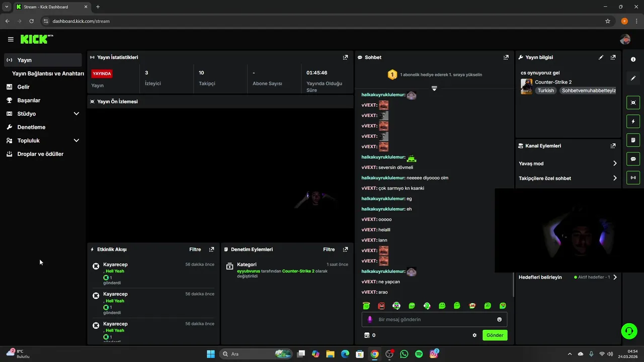644x362 pixels.
Task: Click the Counter-Strike 2 category thumbnail
Action: 526,86
